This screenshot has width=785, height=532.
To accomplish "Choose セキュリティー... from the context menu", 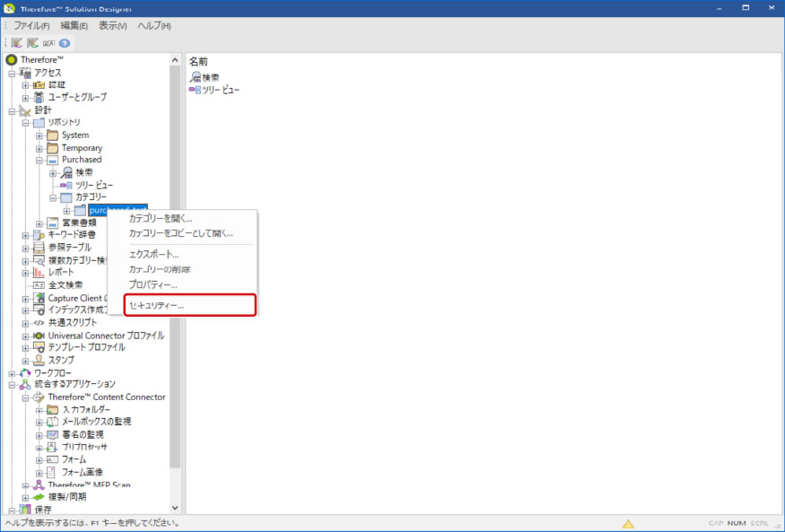I will (x=156, y=305).
